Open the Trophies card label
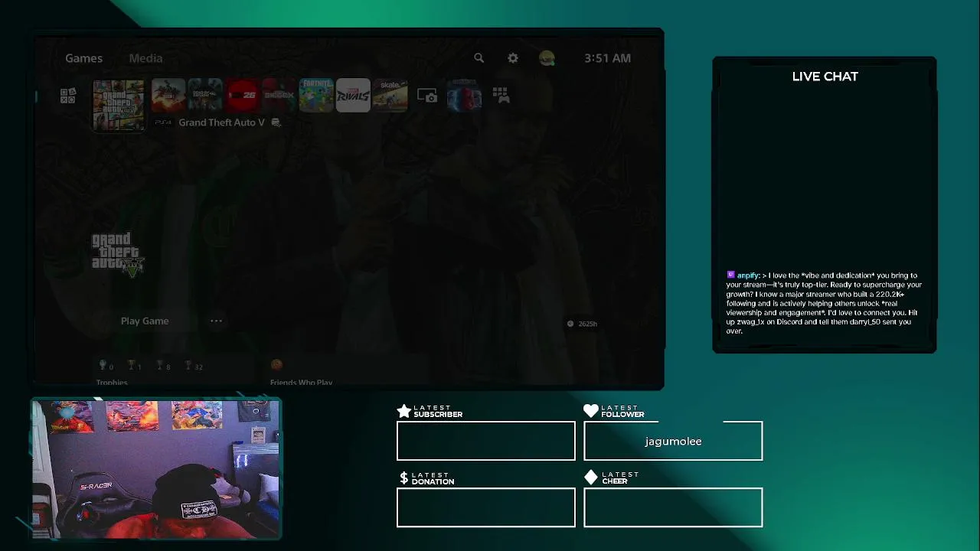Viewport: 980px width, 551px height. [x=112, y=382]
